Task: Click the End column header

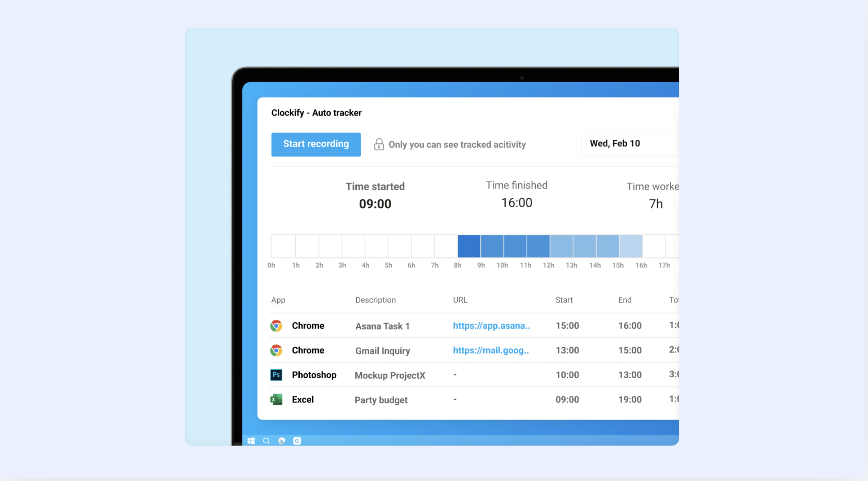Action: [625, 300]
